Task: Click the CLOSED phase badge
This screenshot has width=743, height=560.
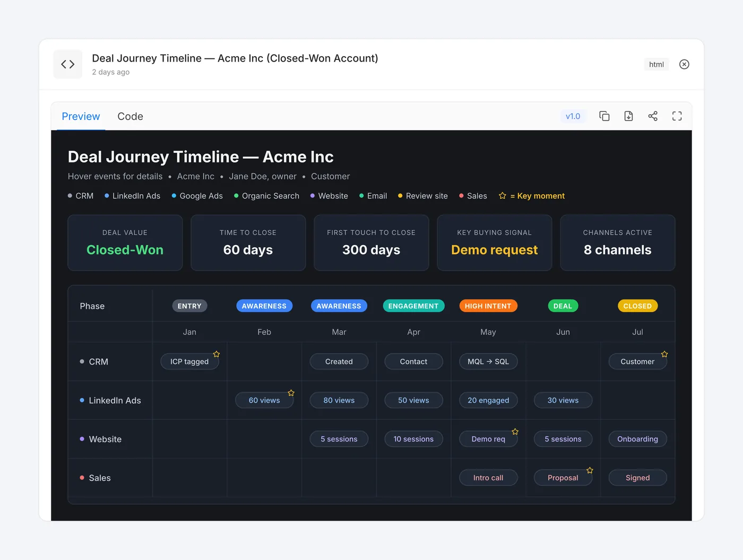Action: [x=637, y=306]
